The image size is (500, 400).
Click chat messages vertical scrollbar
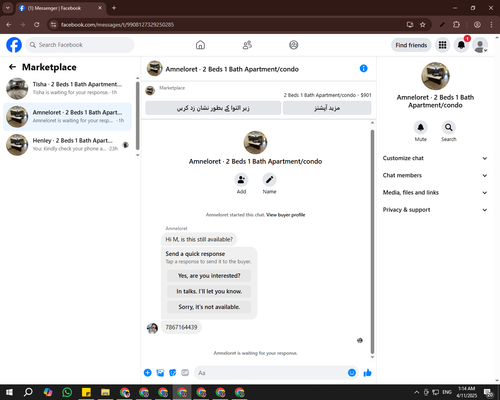coord(372,242)
